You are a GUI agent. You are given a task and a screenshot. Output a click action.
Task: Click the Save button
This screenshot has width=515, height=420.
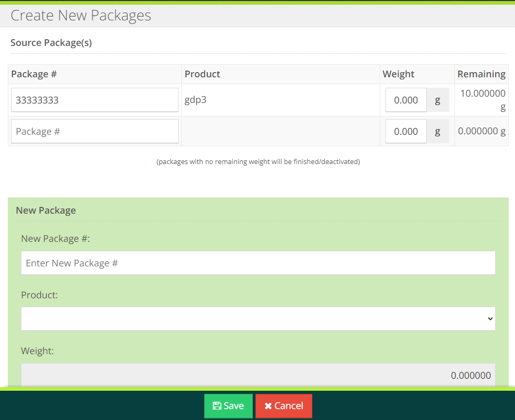pyautogui.click(x=228, y=406)
